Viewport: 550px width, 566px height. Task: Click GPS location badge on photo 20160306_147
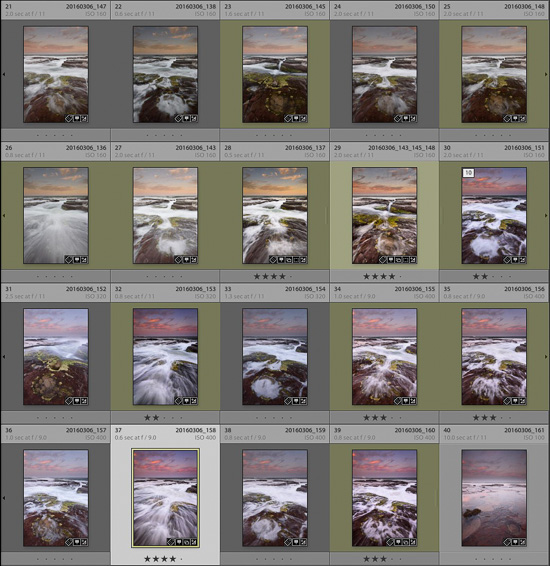point(77,118)
